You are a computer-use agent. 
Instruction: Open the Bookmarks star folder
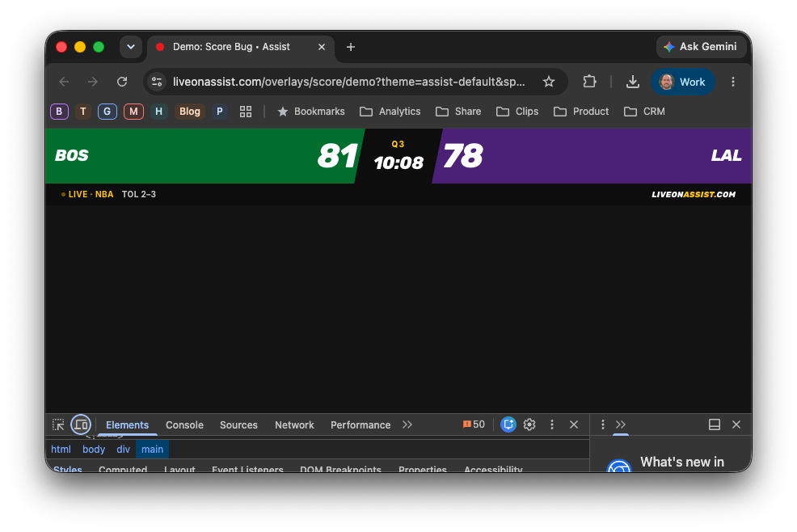click(x=311, y=112)
